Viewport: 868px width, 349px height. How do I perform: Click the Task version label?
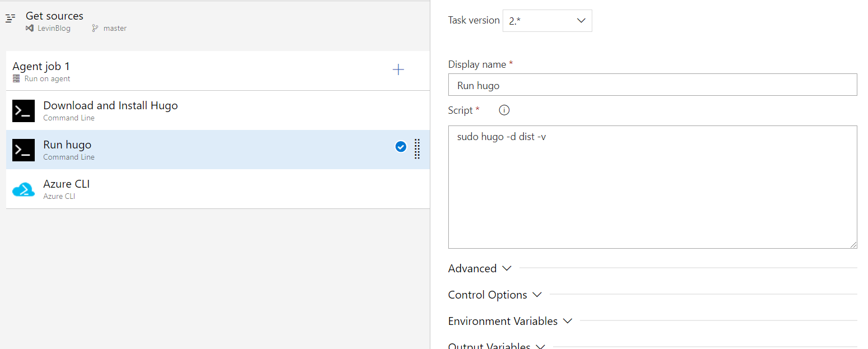coord(474,20)
